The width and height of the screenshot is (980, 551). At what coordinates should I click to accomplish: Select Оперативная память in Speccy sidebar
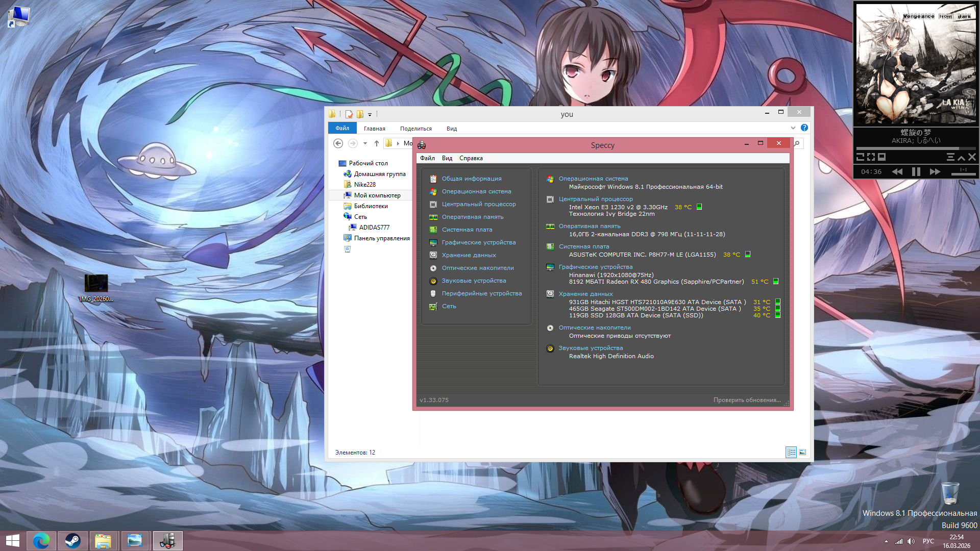(472, 217)
